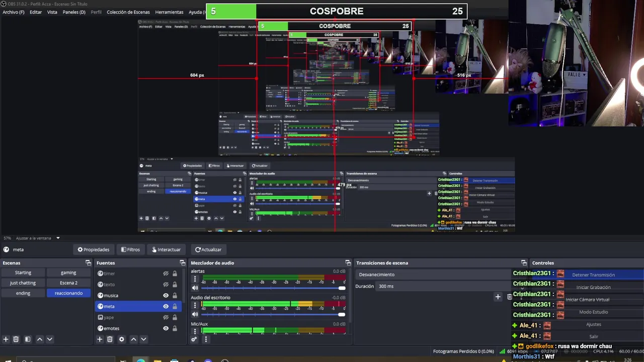The width and height of the screenshot is (644, 362).
Task: Toggle lock on musica source
Action: (x=175, y=296)
